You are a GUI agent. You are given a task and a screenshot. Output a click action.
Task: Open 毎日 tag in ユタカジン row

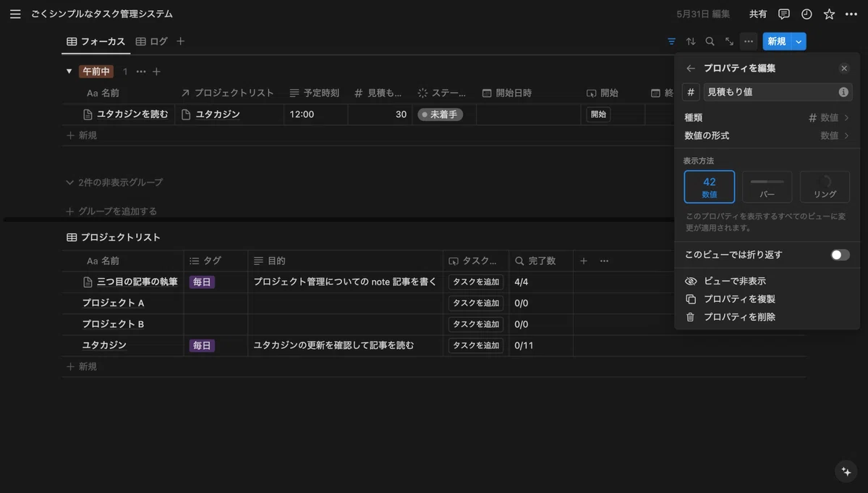(x=202, y=346)
